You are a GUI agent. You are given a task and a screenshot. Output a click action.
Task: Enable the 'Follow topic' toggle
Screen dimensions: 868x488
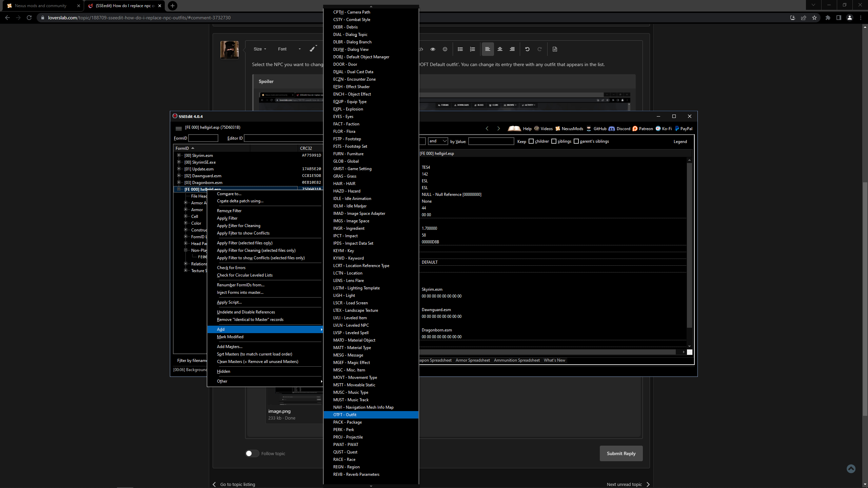pos(252,453)
